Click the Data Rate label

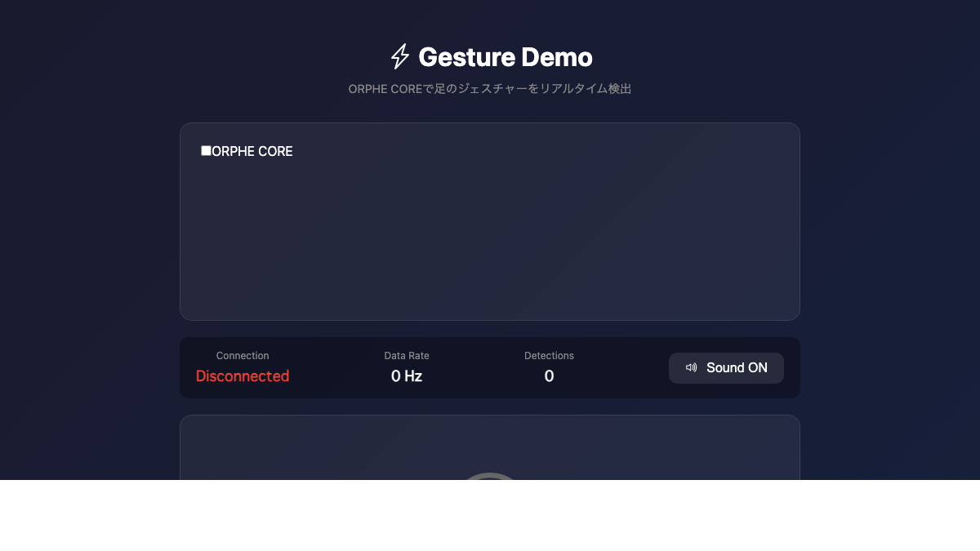(x=407, y=356)
